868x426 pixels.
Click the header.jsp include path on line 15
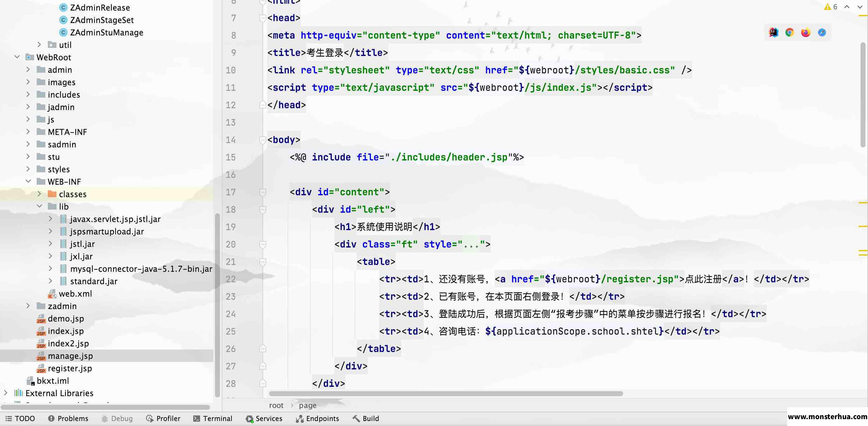449,157
